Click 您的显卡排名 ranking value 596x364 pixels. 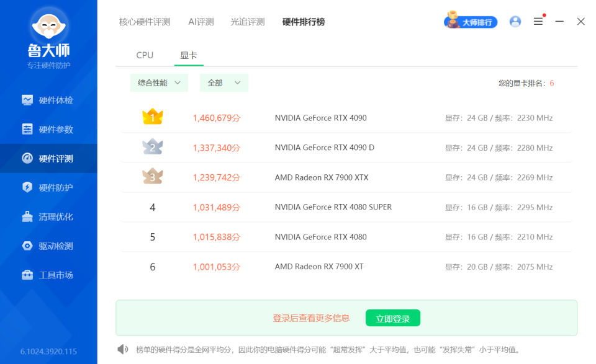coord(551,83)
